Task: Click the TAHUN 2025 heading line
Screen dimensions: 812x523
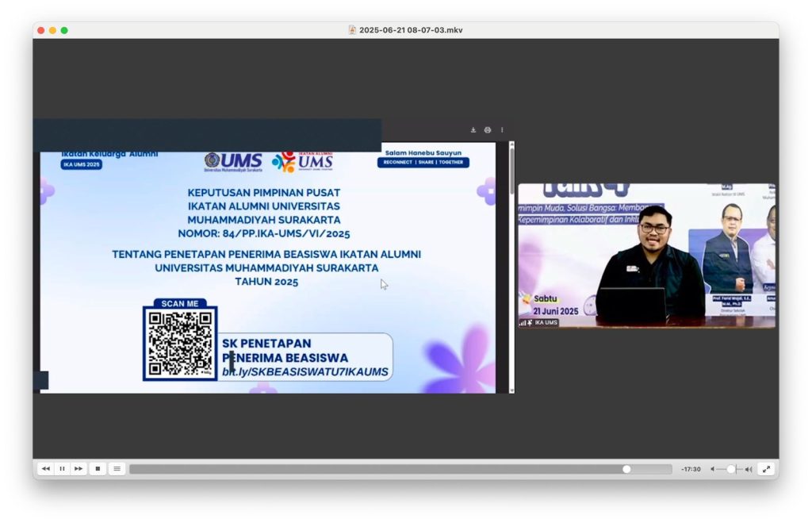Action: coord(266,282)
